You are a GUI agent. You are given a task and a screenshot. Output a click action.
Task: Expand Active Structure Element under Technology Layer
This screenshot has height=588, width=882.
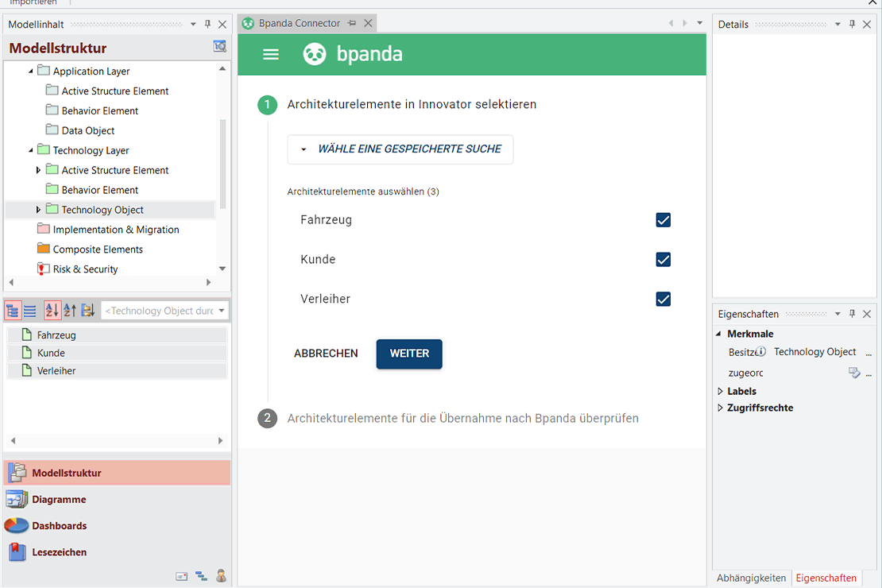[37, 170]
